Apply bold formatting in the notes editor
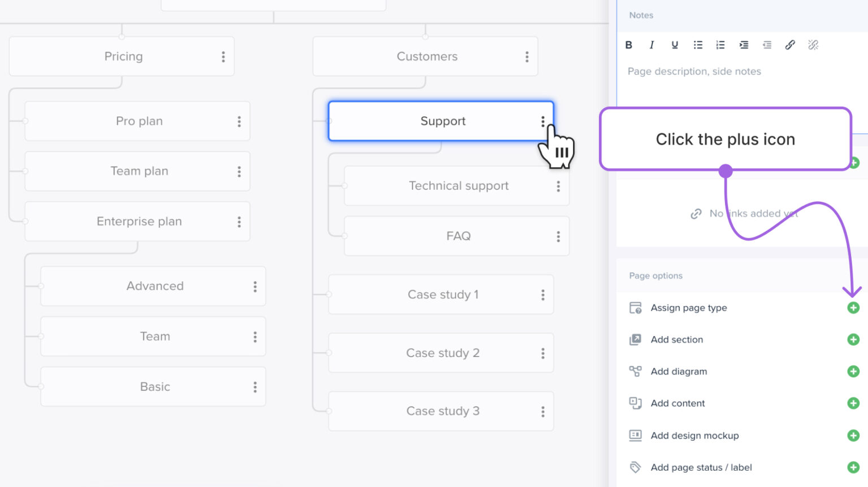This screenshot has width=868, height=487. click(628, 45)
